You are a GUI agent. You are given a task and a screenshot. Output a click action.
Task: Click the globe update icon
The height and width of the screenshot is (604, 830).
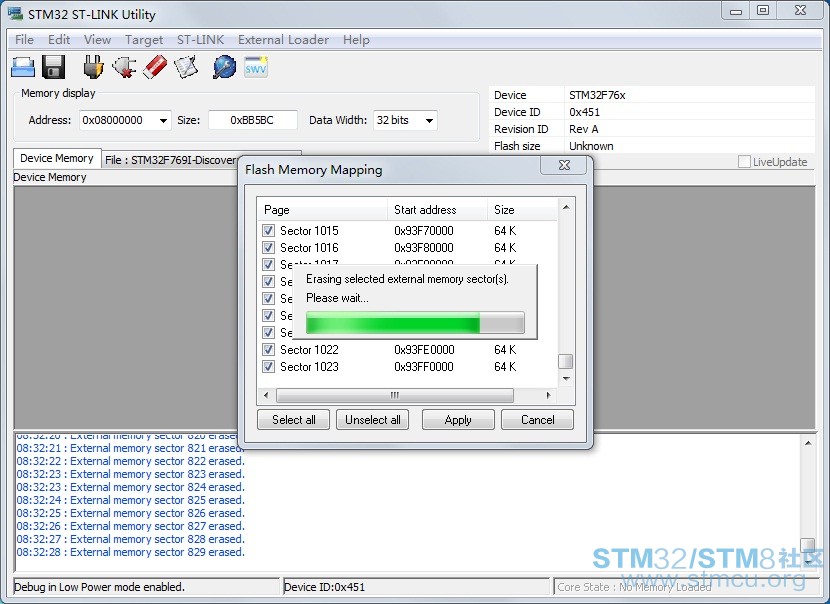[224, 67]
